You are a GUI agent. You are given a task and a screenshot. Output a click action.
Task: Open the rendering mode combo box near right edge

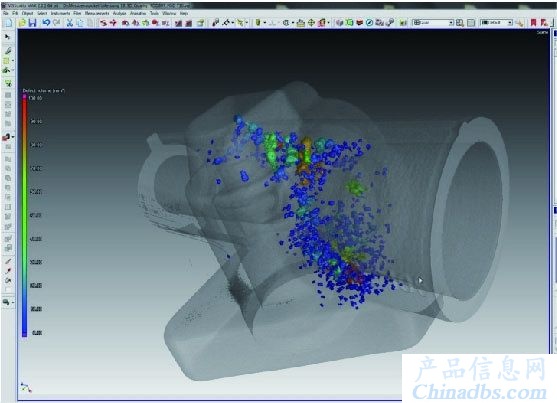(x=496, y=23)
